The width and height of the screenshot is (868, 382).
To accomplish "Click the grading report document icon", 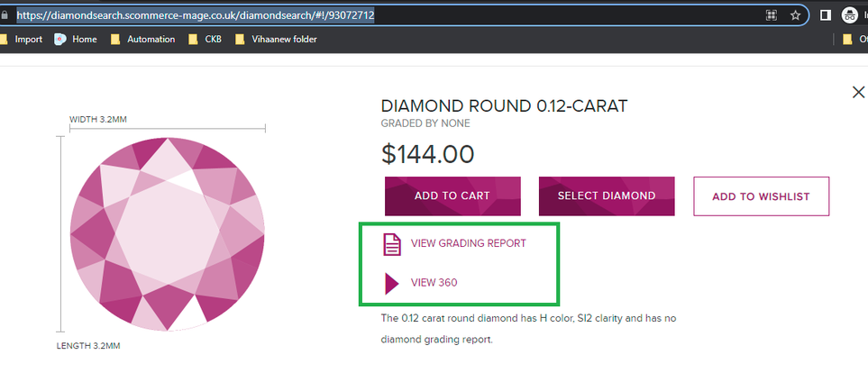I will point(391,243).
